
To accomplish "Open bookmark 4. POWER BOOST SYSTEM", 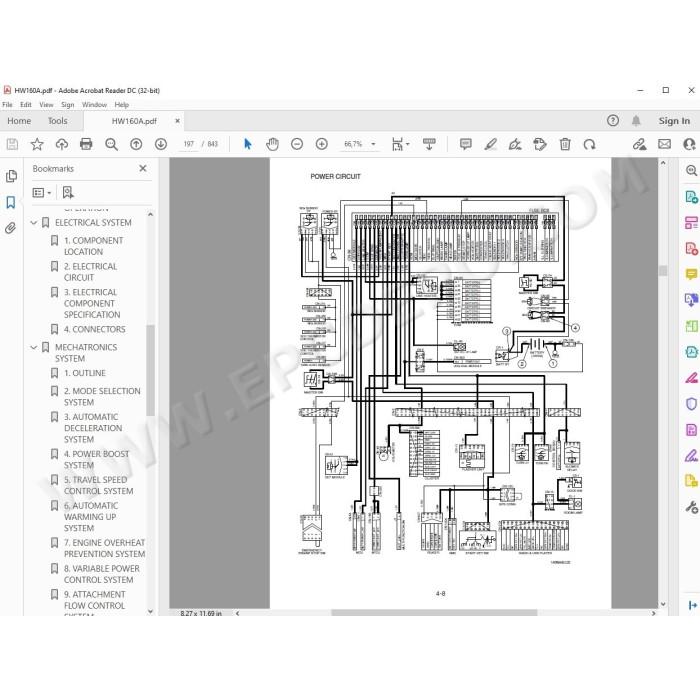I will click(96, 459).
